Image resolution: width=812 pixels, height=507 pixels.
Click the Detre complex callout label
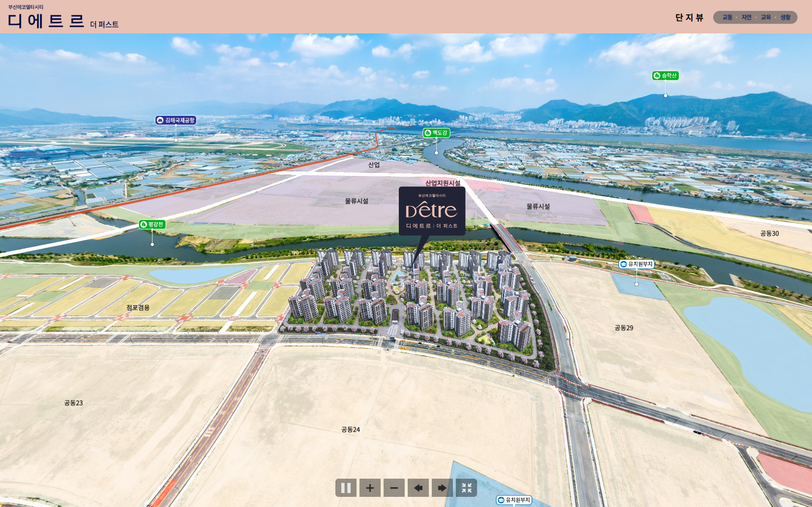tap(432, 211)
